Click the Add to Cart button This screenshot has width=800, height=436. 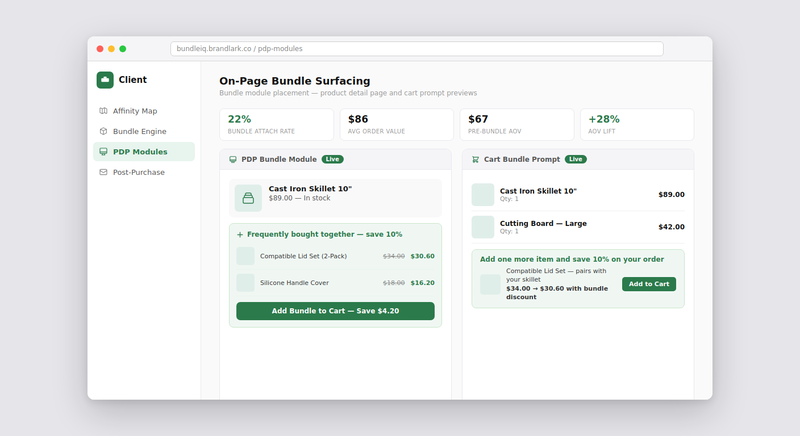pyautogui.click(x=648, y=284)
